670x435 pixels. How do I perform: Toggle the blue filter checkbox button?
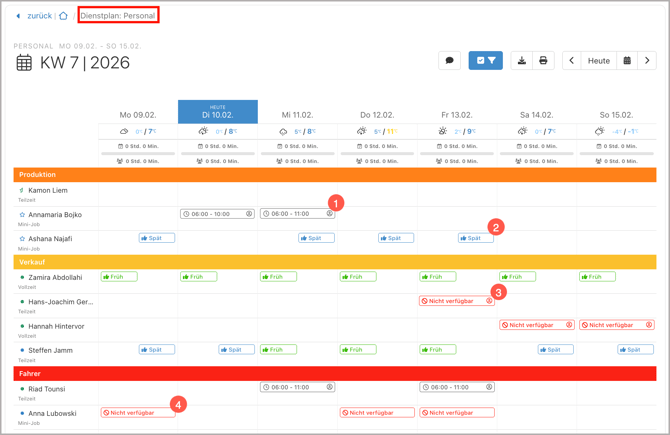pyautogui.click(x=486, y=61)
